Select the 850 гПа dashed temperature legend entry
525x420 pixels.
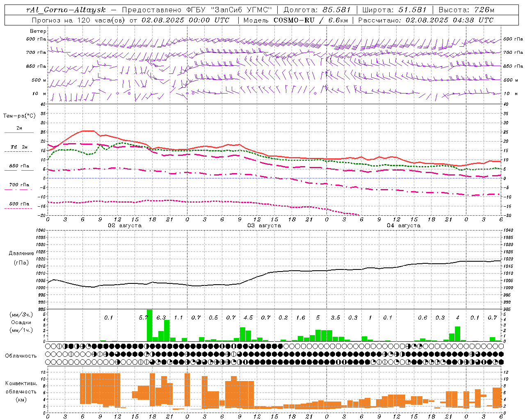tap(19, 168)
